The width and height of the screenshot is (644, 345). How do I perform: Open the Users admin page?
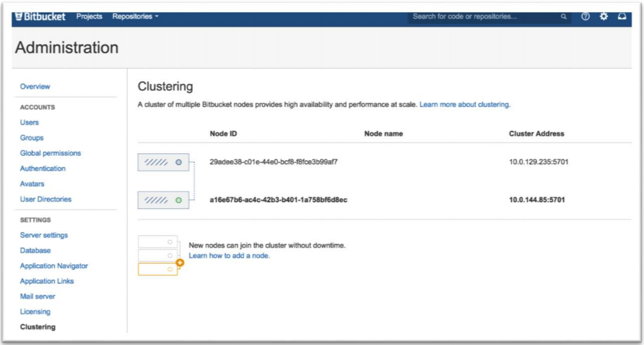pos(29,122)
